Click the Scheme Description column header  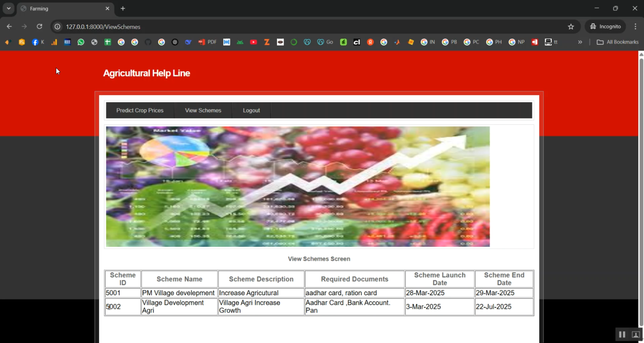click(261, 279)
